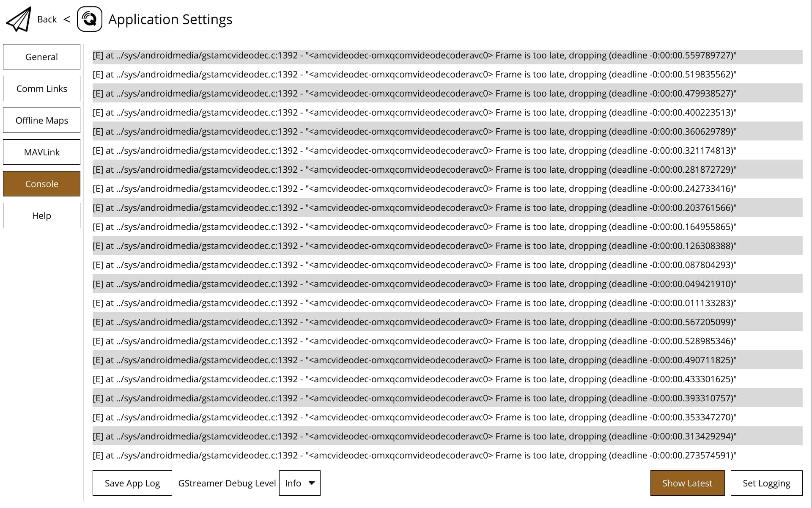Select log line with deadline -0:00:00.049421910
The height and width of the screenshot is (508, 812).
click(x=447, y=284)
